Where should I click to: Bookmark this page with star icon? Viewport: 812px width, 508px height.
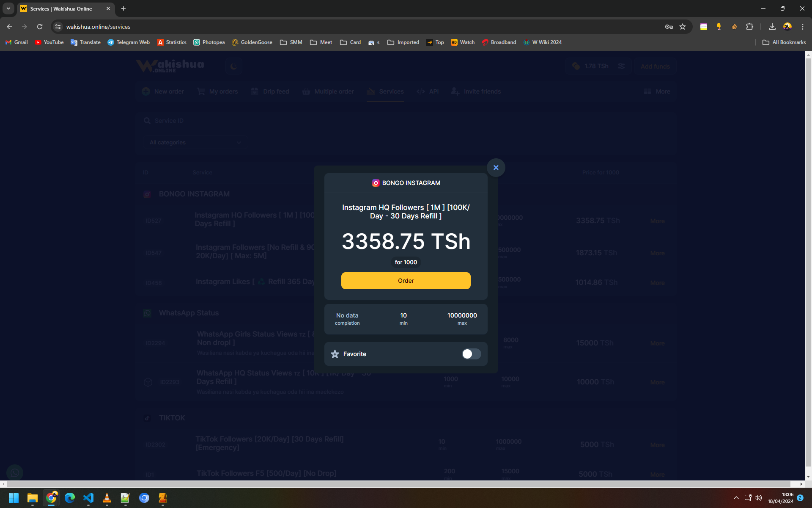pos(683,27)
